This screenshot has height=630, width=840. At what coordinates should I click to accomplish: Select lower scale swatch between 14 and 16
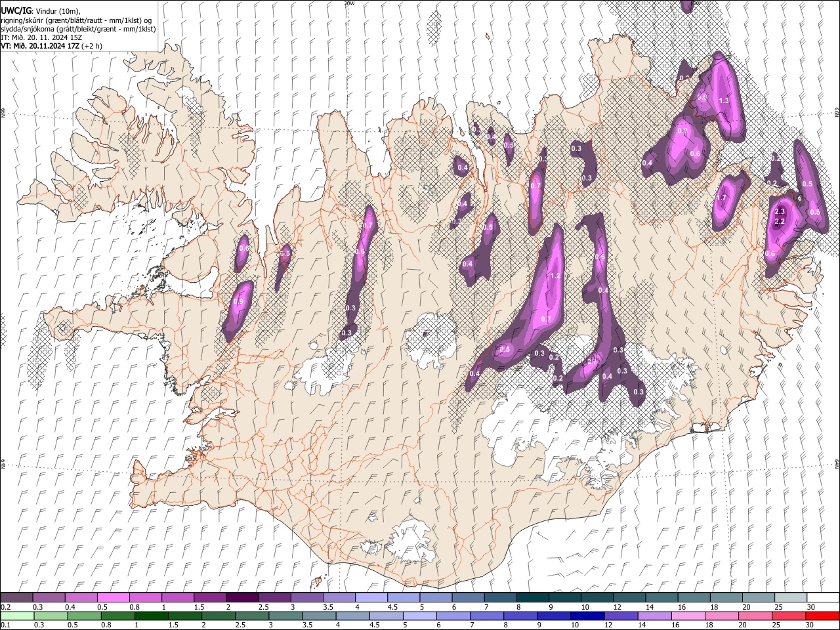654,616
